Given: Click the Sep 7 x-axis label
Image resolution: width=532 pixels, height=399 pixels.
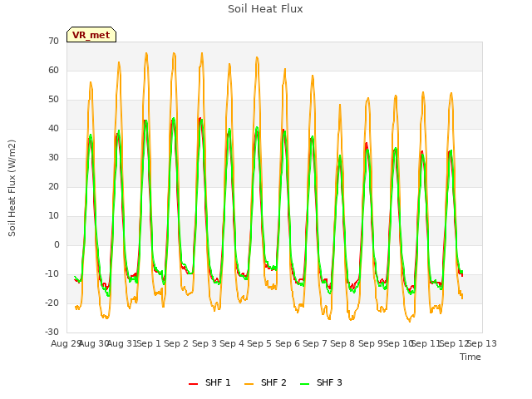Looking at the screenshot, I should pos(315,343).
